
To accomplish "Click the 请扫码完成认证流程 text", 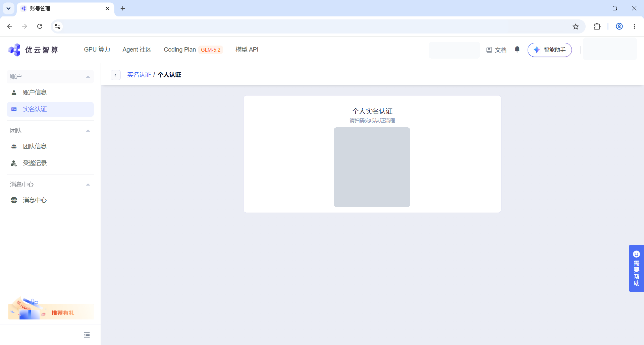I will (372, 121).
